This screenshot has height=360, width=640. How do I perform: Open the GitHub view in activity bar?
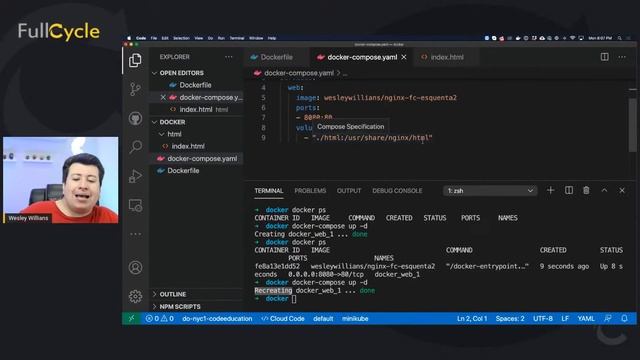point(135,118)
